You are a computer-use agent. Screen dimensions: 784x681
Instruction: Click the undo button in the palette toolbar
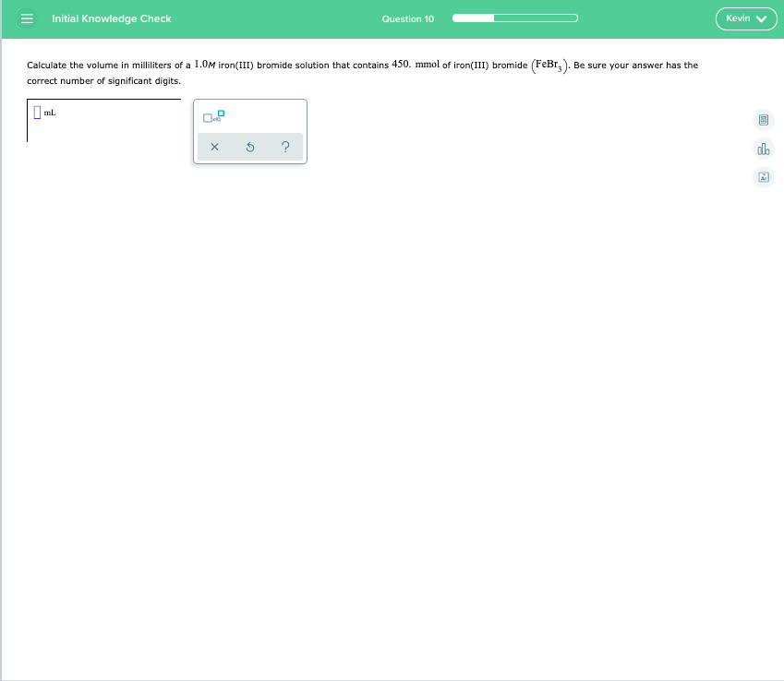pos(249,147)
